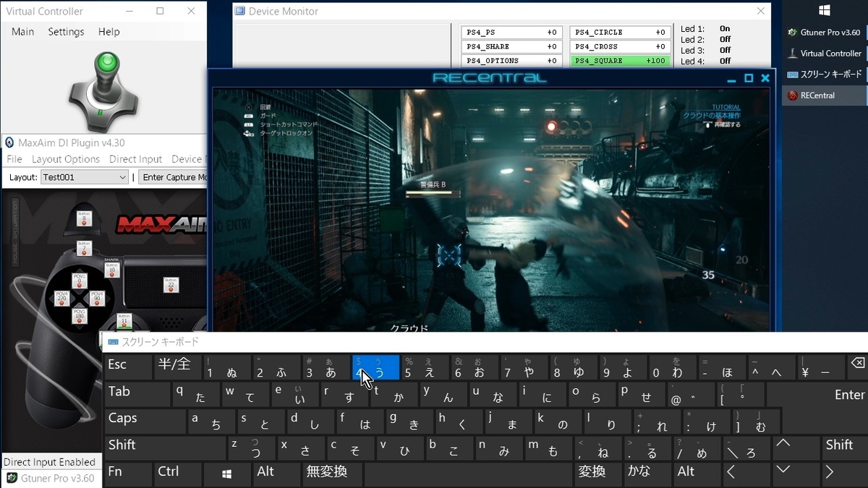Screen dimensions: 868x488
Task: Toggle Caps lock on the screen keyboard
Action: (x=145, y=420)
